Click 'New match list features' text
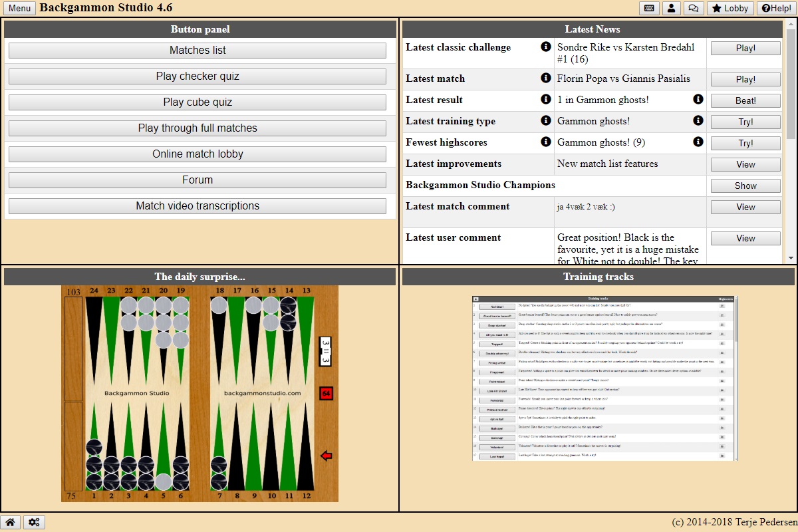This screenshot has height=532, width=798. (608, 164)
